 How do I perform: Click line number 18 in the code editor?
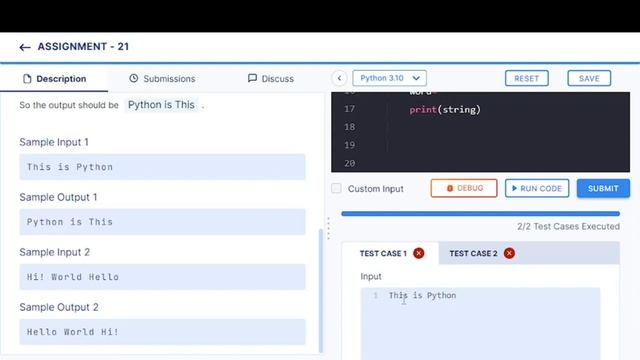coord(349,127)
